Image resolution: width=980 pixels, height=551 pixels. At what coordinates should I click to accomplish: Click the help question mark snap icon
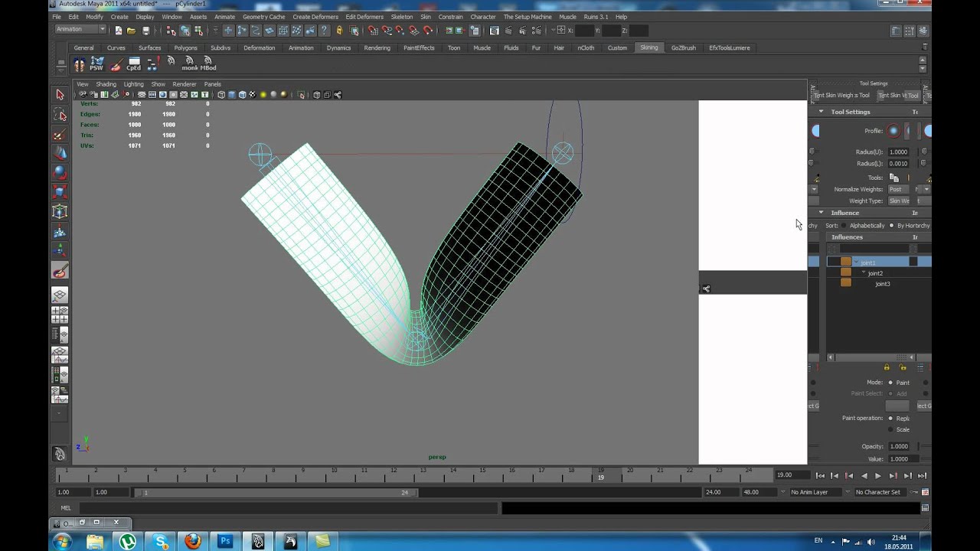[x=325, y=31]
